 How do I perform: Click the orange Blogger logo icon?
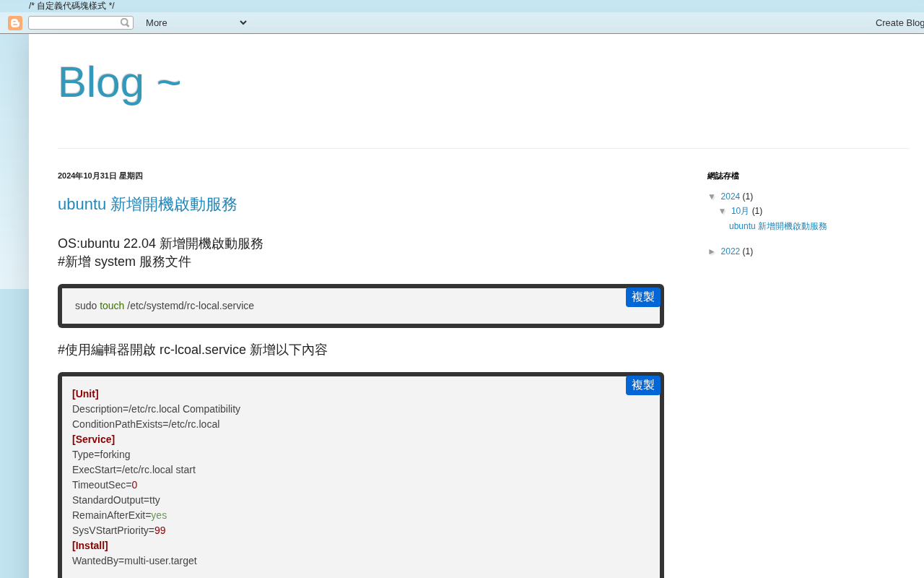pyautogui.click(x=15, y=23)
